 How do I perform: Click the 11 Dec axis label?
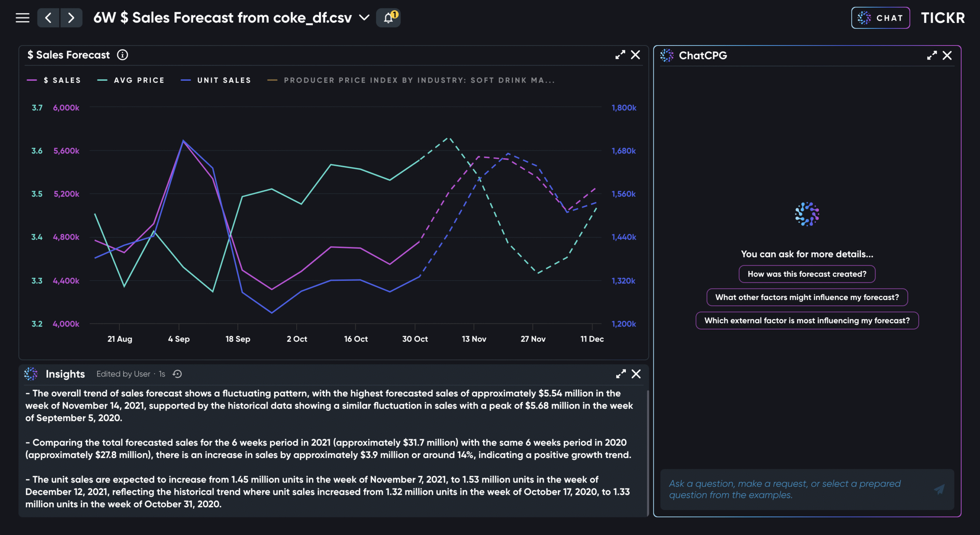[x=592, y=339]
